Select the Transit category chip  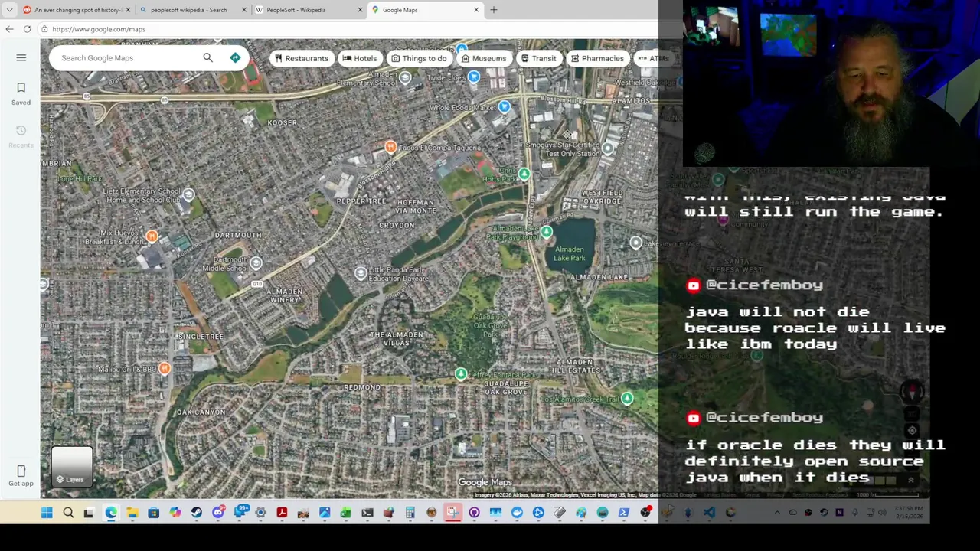538,58
